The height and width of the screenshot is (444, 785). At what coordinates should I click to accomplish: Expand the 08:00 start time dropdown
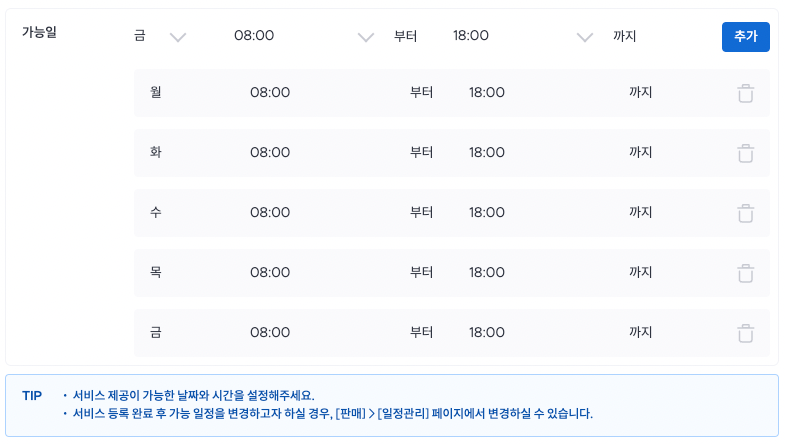pos(365,37)
